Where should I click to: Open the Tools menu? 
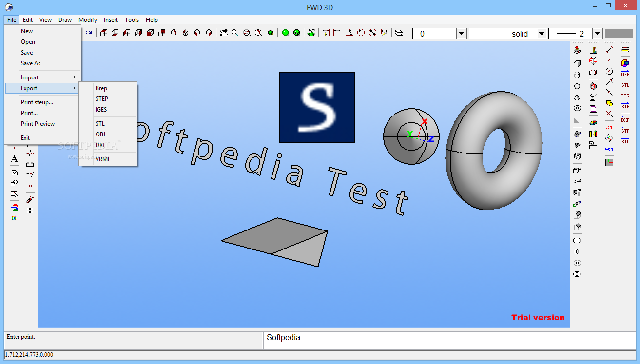click(x=132, y=20)
